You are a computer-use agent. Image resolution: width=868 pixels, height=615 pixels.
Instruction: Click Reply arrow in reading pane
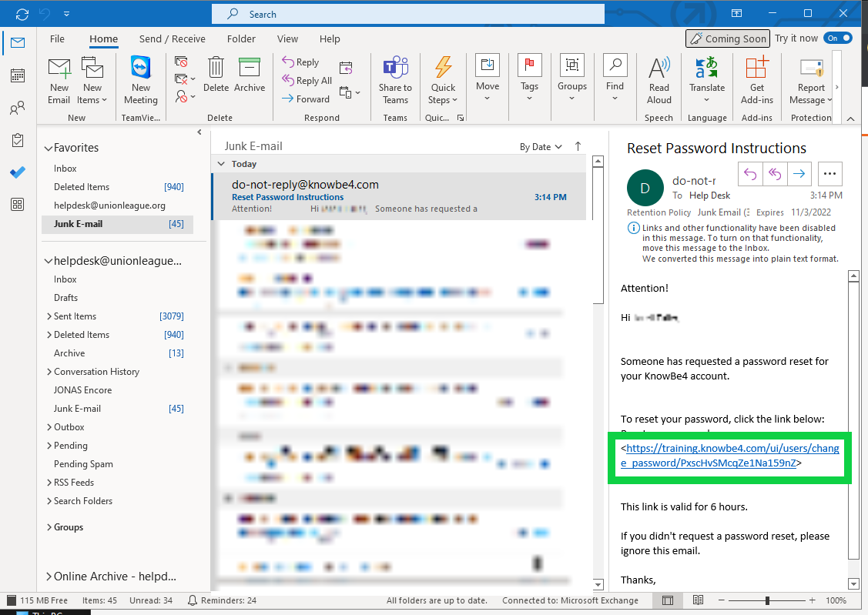coord(750,174)
